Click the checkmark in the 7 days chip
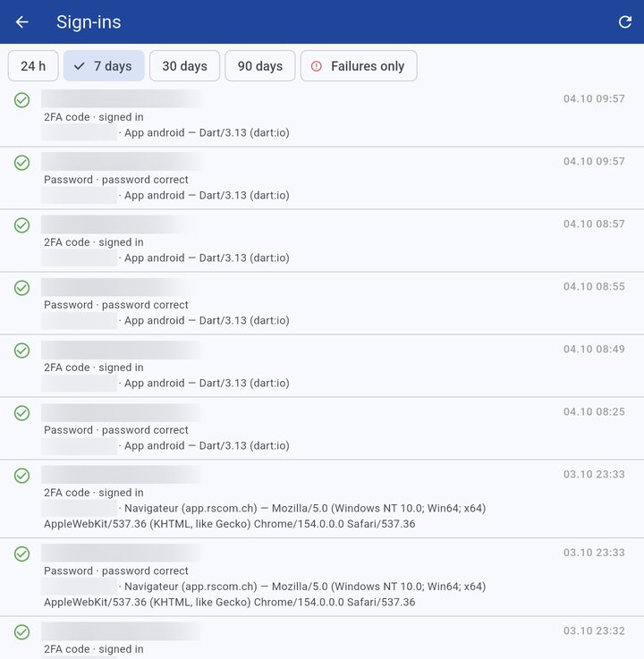 pos(79,66)
